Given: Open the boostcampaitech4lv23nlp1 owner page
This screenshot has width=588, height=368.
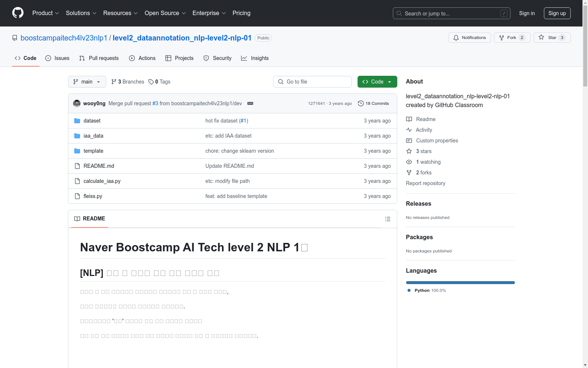Looking at the screenshot, I should point(64,38).
